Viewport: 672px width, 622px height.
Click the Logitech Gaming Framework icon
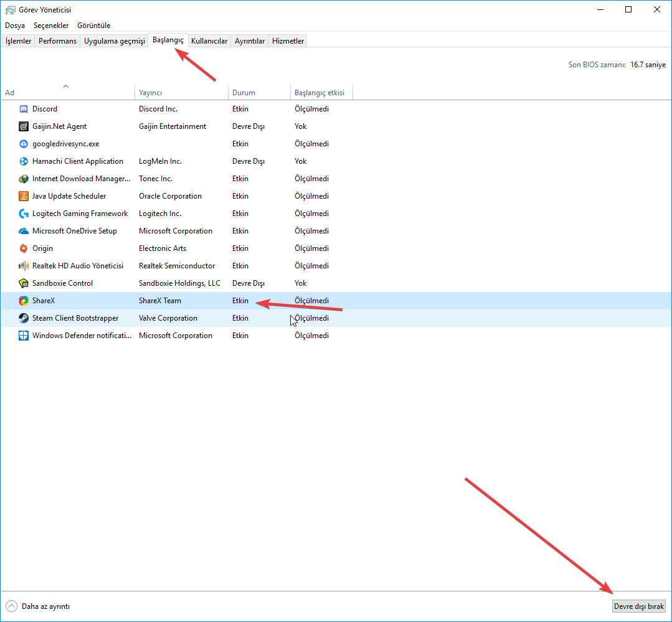pos(24,214)
